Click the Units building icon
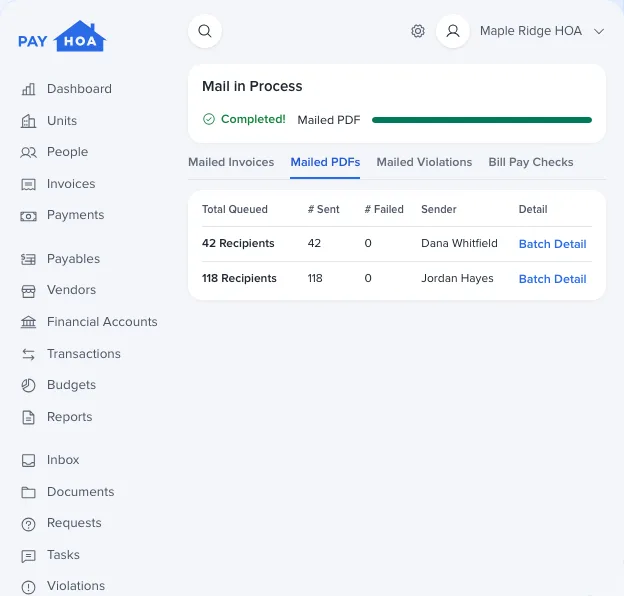The width and height of the screenshot is (624, 596). click(28, 121)
